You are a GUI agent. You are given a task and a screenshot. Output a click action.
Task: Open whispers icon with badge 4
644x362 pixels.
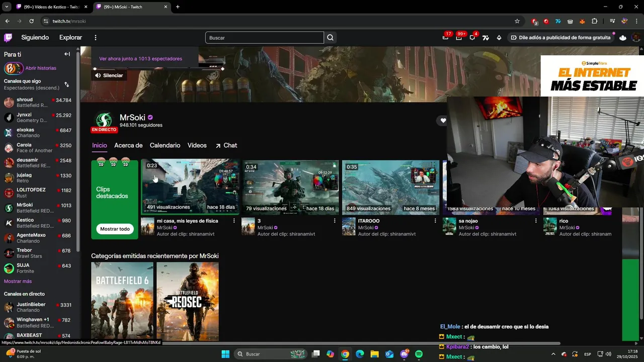(472, 38)
